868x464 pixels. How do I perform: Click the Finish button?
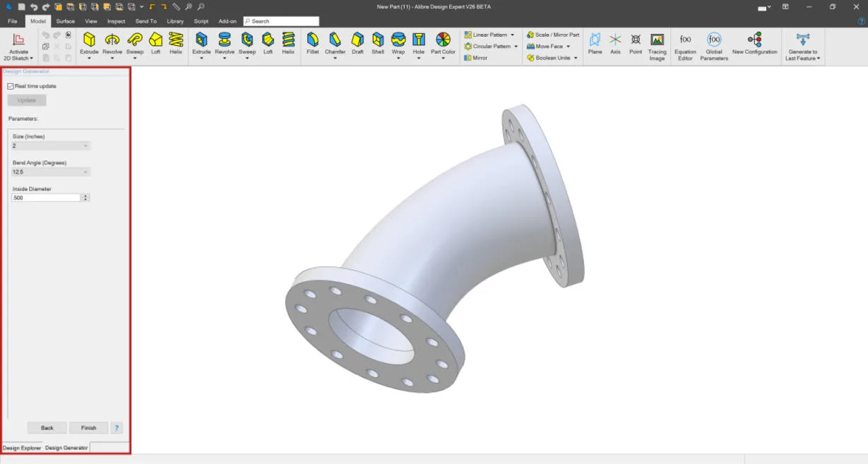pos(88,428)
